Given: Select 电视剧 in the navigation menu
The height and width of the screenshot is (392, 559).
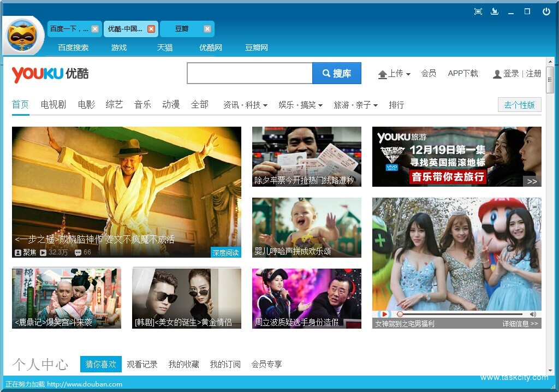Looking at the screenshot, I should tap(52, 105).
